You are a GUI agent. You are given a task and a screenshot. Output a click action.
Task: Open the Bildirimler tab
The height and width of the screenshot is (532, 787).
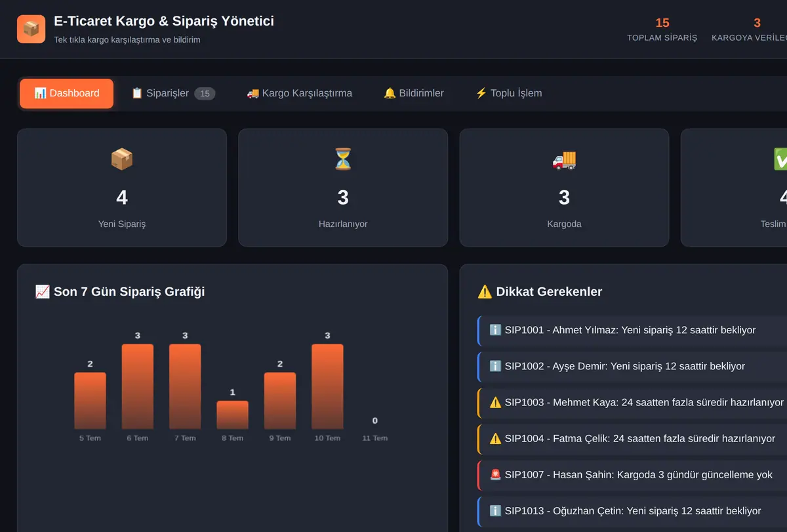tap(414, 93)
